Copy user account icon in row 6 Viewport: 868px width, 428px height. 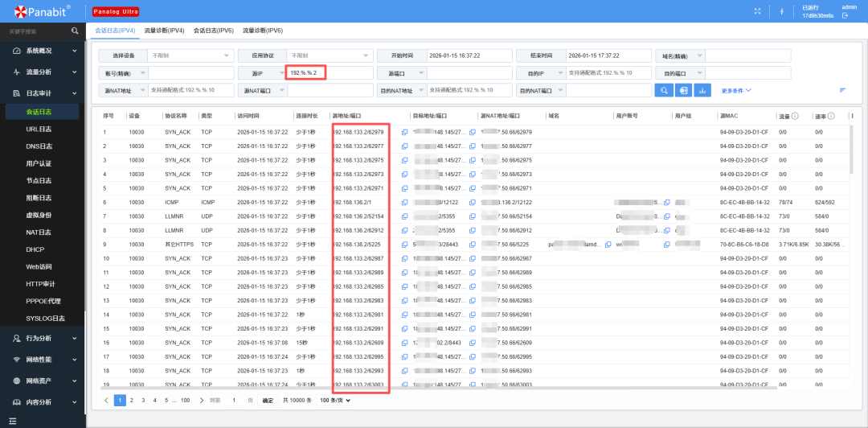[667, 203]
